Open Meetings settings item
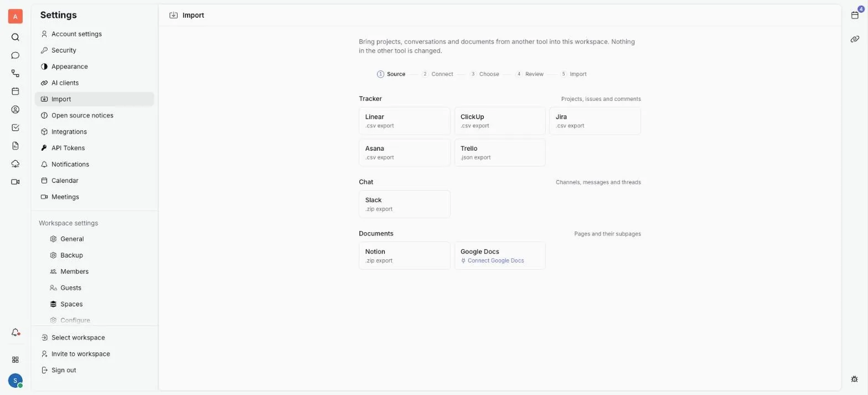The height and width of the screenshot is (395, 868). (x=94, y=197)
